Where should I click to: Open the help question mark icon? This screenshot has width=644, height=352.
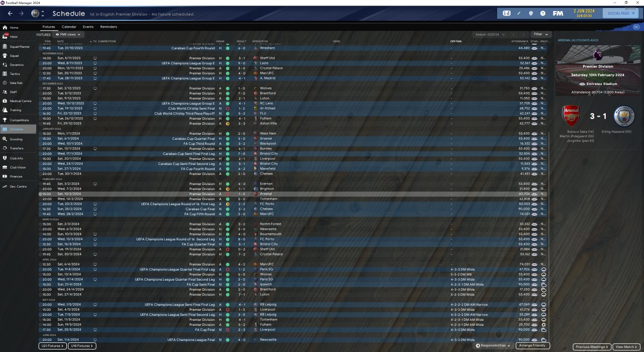click(543, 14)
